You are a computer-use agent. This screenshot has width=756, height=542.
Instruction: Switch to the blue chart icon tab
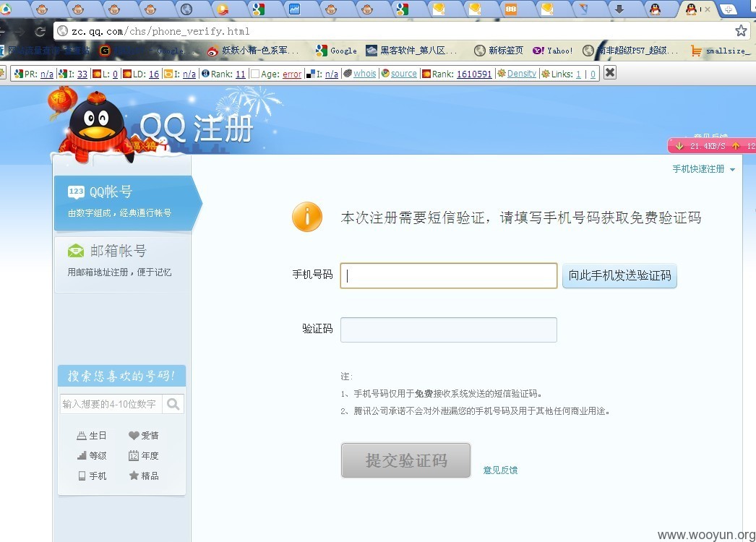pos(295,9)
